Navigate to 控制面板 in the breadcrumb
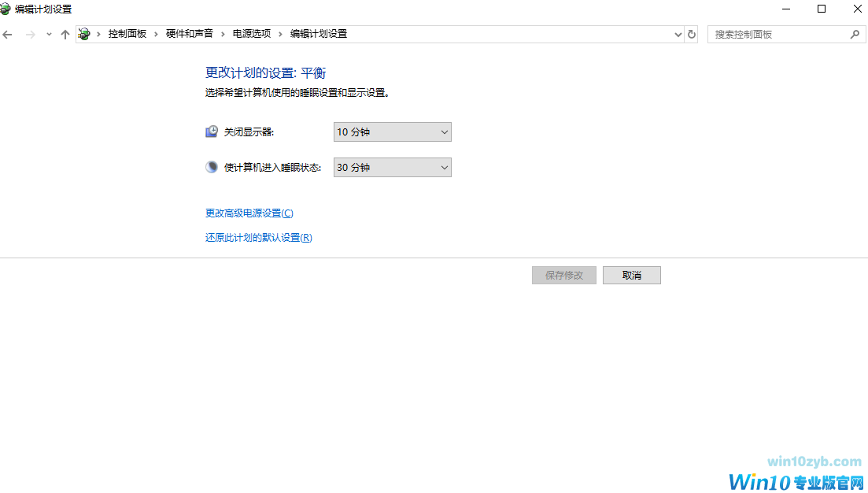868x493 pixels. coord(127,34)
